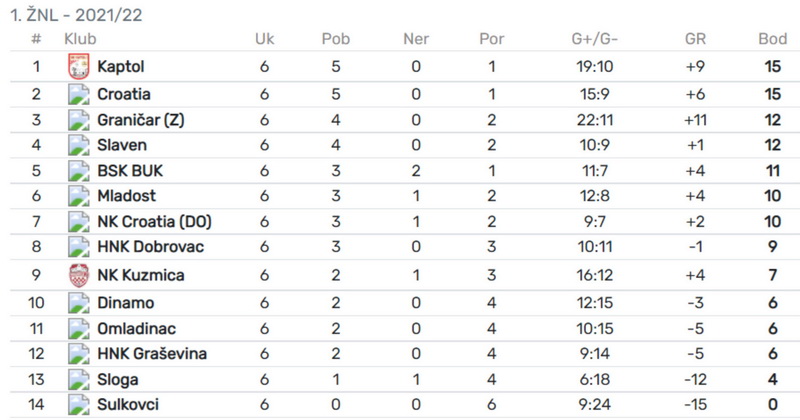Open the HNK Dobrovac club link

click(151, 247)
